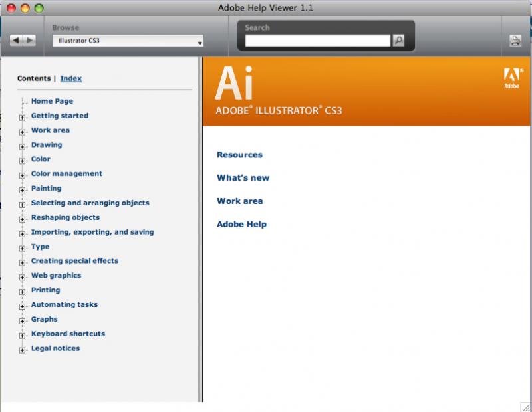
Task: Open the Getting started contents entry
Action: [x=60, y=116]
